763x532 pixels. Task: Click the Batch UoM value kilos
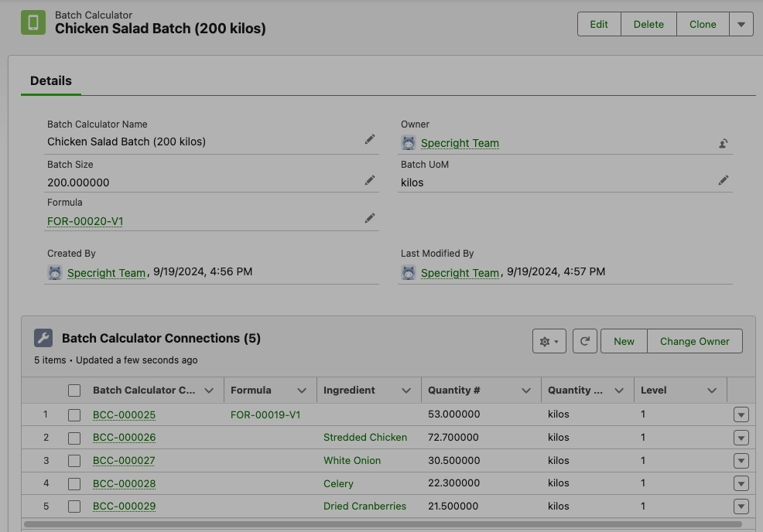pyautogui.click(x=412, y=182)
